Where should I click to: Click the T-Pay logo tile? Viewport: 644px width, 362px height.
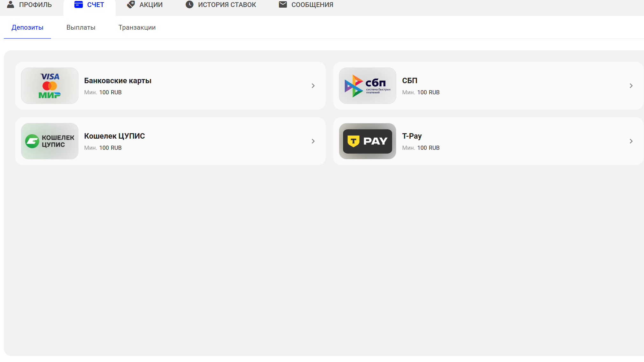[x=367, y=141]
